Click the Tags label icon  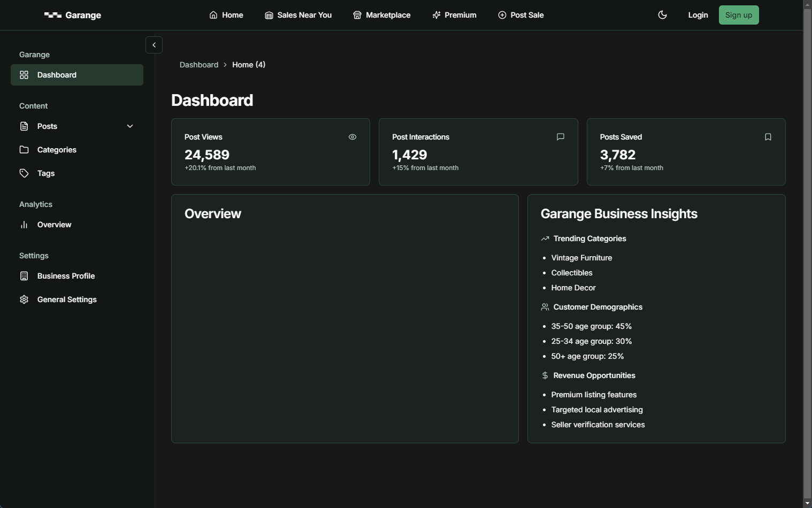24,173
